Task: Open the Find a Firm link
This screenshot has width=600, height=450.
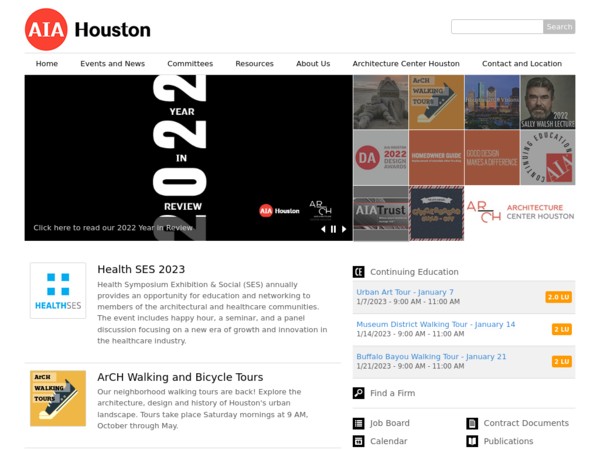Action: [392, 393]
